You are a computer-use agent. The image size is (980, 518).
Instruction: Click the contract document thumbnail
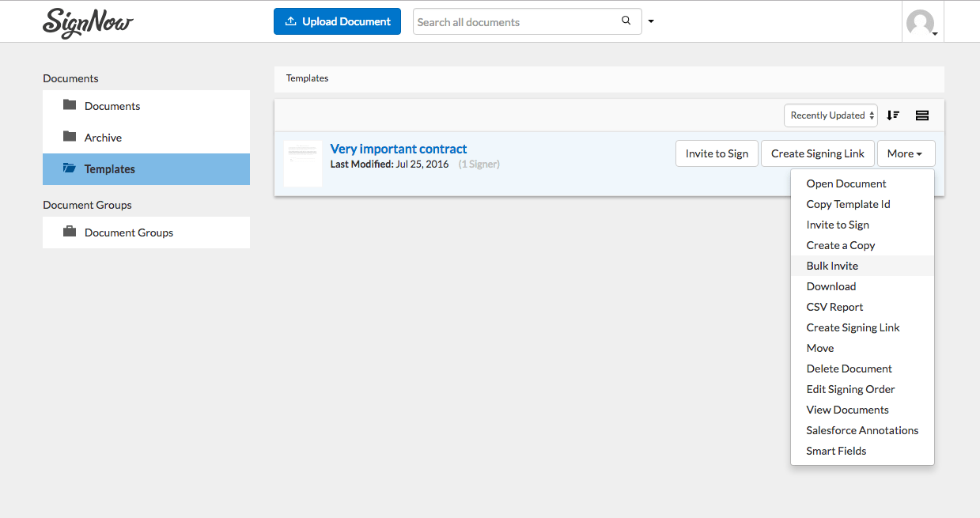303,163
